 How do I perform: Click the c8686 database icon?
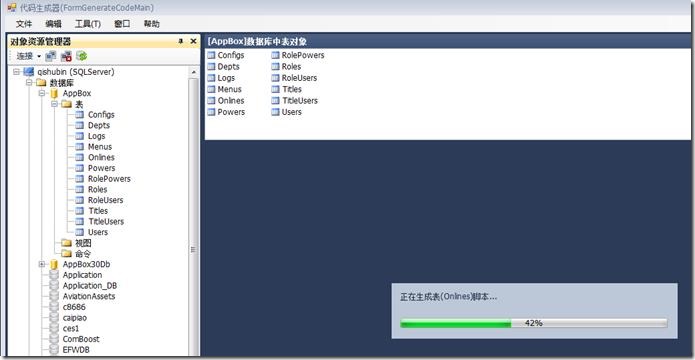pyautogui.click(x=54, y=307)
